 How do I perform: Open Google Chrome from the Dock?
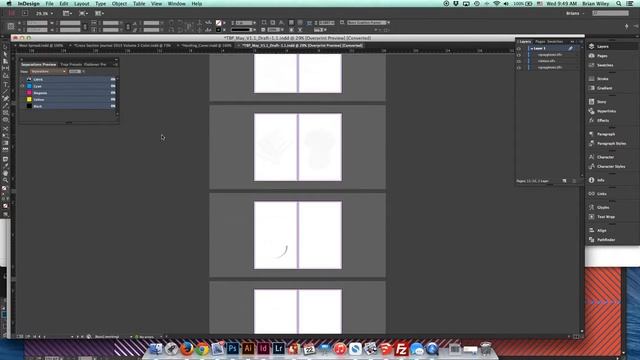[x=202, y=349]
